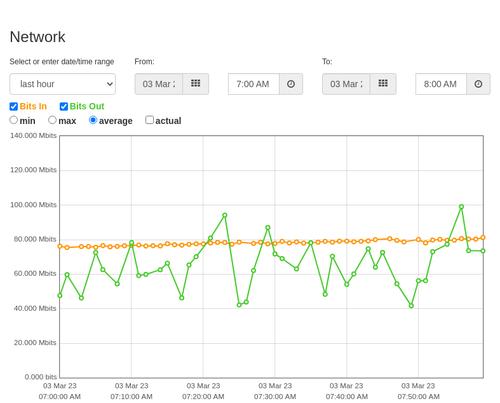Viewport: 500px width, 403px height.
Task: Click the From date field '03 Mar'
Action: 159,84
